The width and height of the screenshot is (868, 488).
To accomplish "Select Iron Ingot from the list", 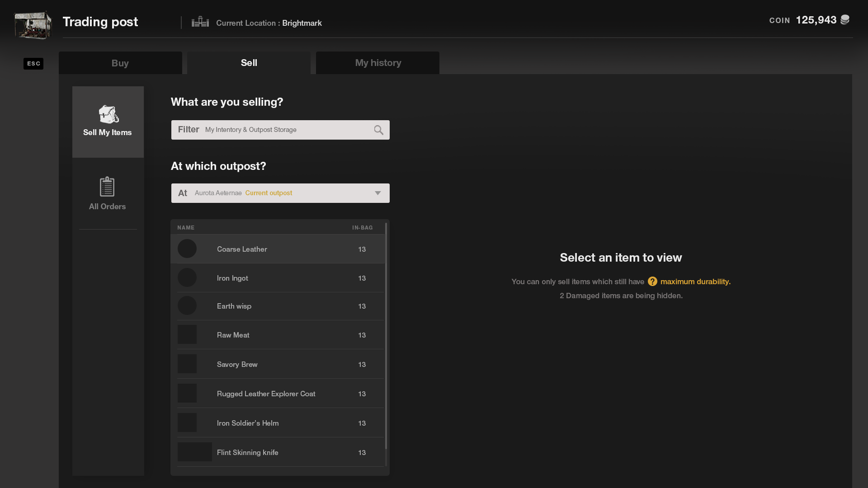I will click(232, 278).
